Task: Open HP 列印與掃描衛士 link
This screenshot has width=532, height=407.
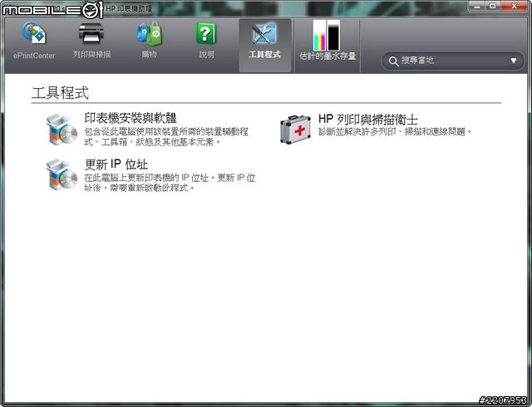Action: [x=367, y=120]
